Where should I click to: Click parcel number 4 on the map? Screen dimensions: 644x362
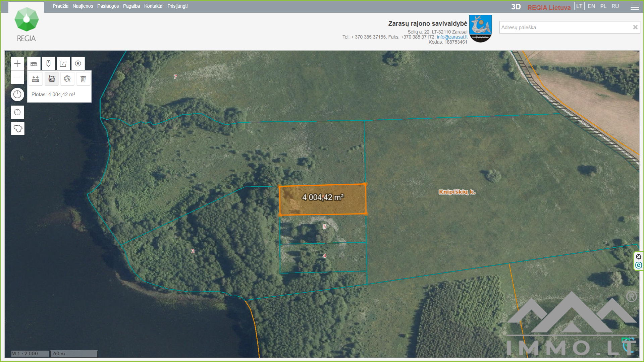(x=324, y=256)
